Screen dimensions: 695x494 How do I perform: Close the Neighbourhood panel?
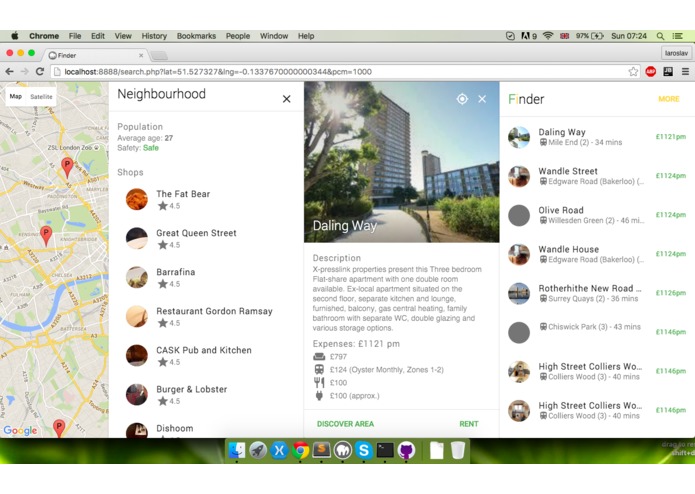coord(287,99)
